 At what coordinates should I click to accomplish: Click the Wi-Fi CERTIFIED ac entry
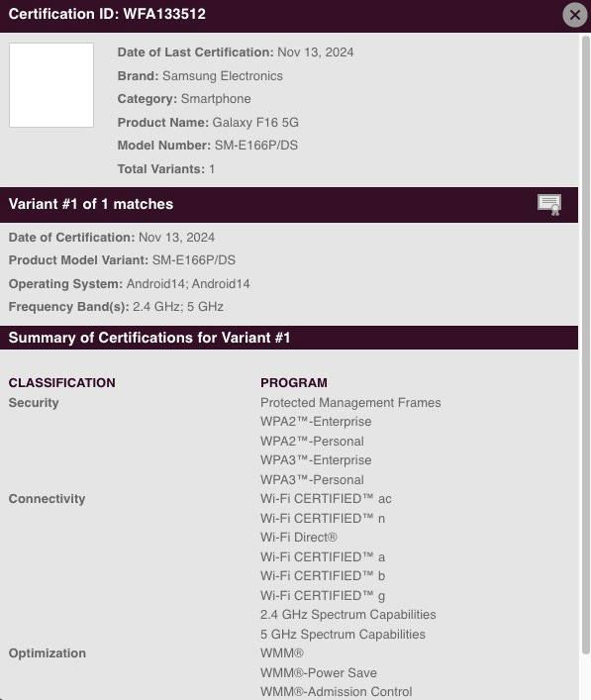point(326,499)
